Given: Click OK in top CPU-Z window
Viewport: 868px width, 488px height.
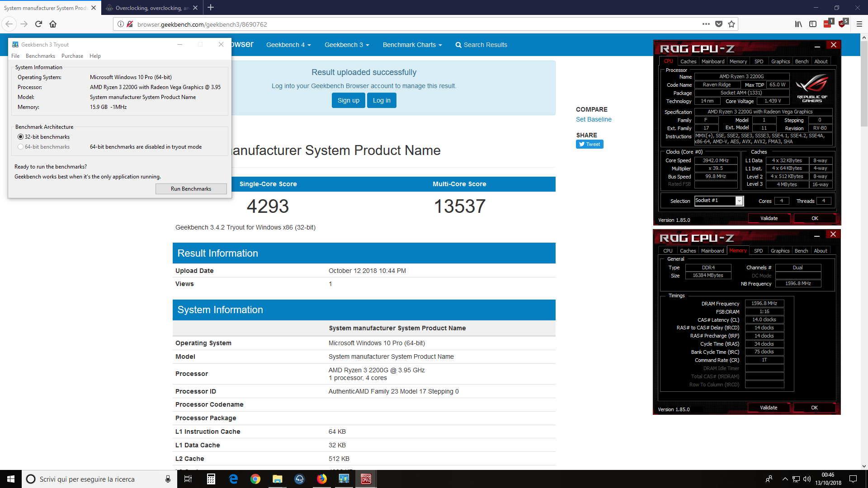Looking at the screenshot, I should [x=815, y=218].
